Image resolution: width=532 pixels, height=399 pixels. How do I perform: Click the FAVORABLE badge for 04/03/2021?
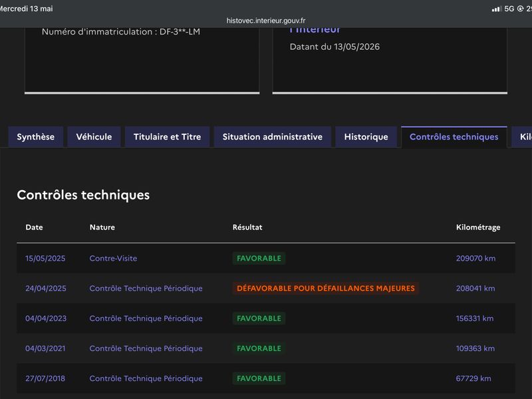[259, 348]
